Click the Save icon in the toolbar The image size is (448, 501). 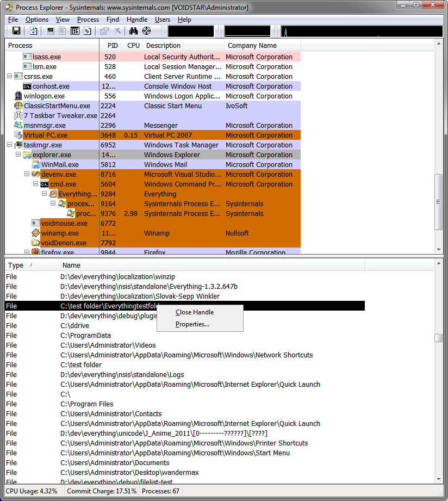pos(16,31)
